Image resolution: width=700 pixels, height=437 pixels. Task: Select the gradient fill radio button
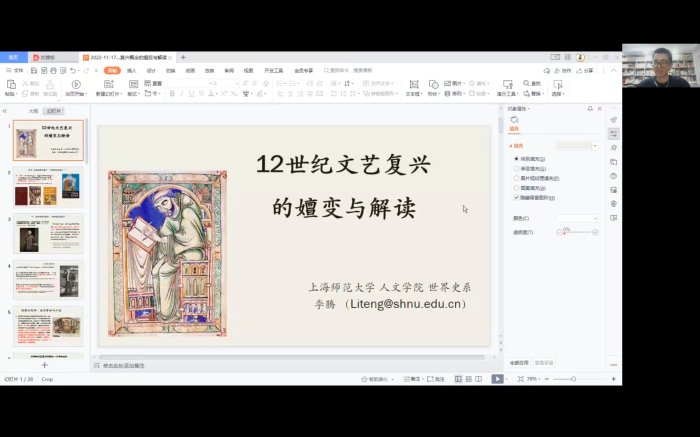point(517,168)
